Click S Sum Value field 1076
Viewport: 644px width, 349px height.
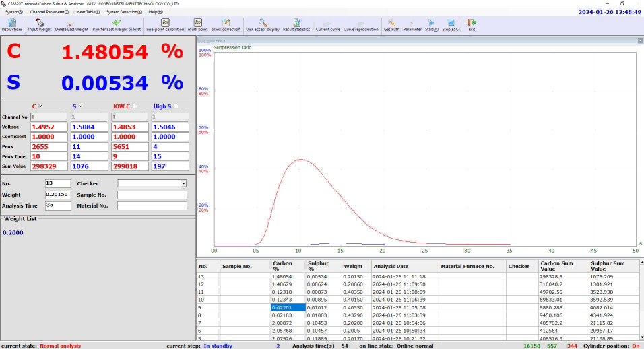(89, 166)
